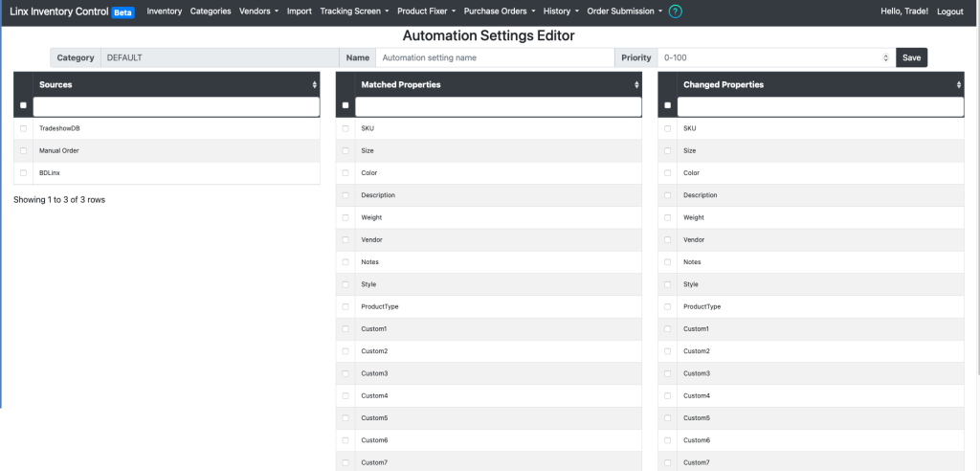Check Description in Matched Properties
The image size is (980, 471).
tap(345, 195)
